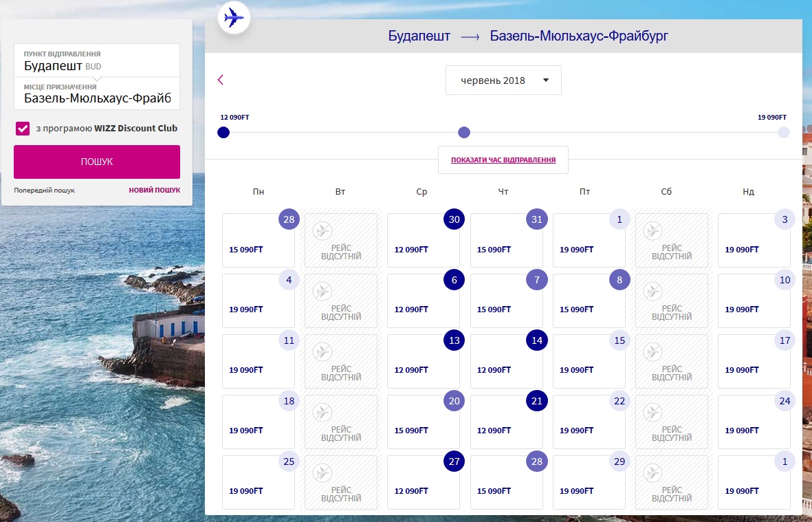Click date circle 21 on Thursday
812x522 pixels.
point(536,401)
